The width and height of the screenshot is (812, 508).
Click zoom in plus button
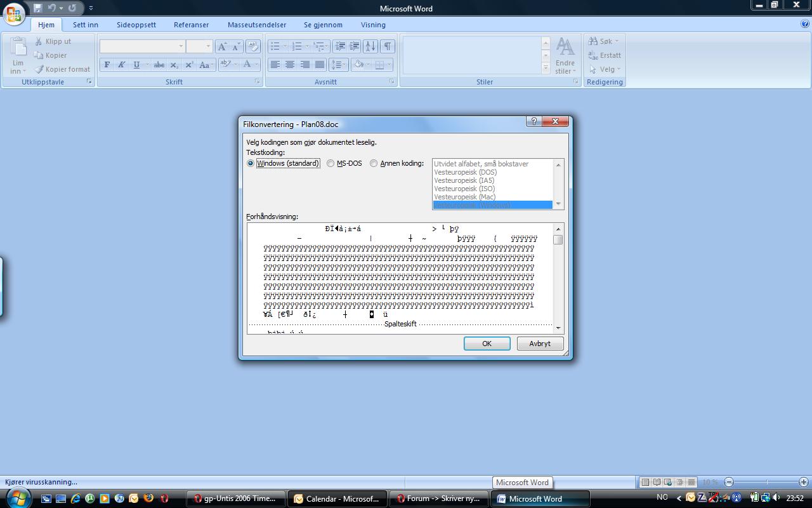coord(804,482)
